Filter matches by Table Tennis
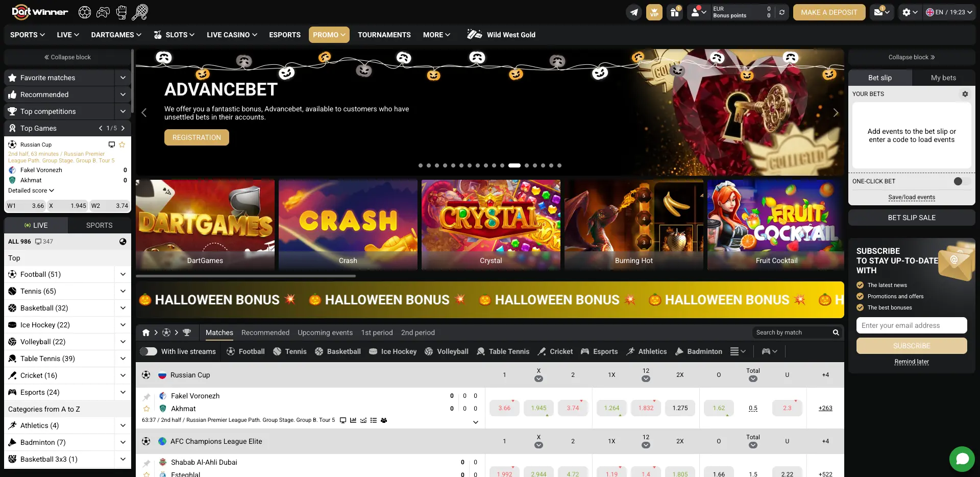 pos(503,351)
